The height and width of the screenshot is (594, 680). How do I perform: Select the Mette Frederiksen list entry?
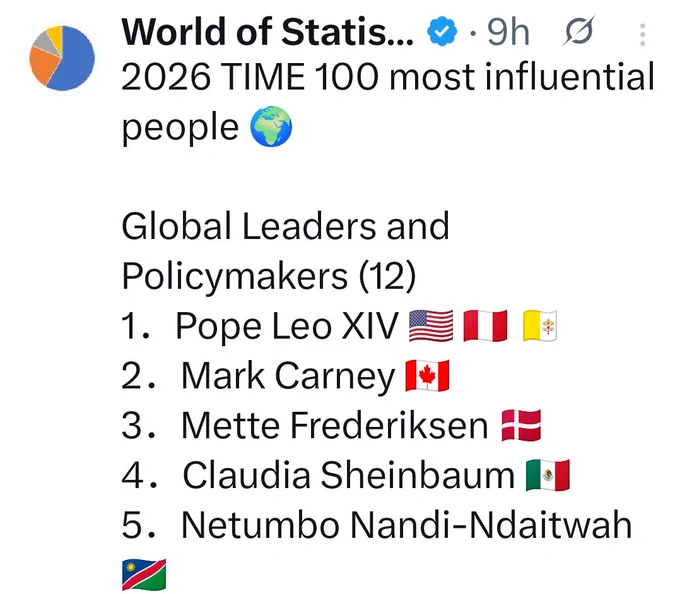(335, 425)
